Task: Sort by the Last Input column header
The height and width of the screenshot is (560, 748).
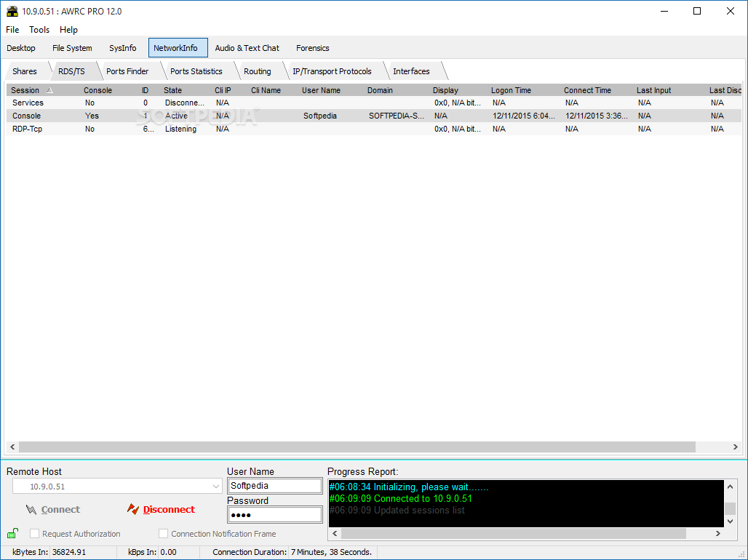Action: (x=653, y=90)
